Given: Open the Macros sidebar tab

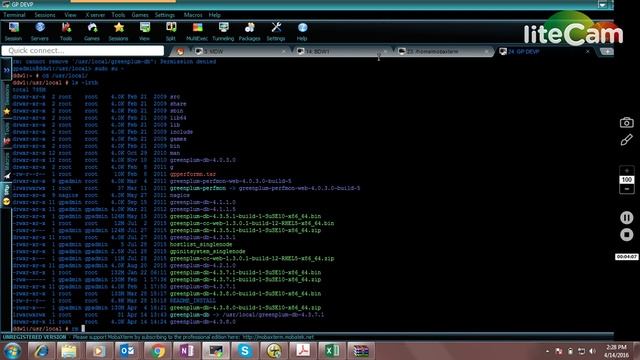Looking at the screenshot, I should pyautogui.click(x=7, y=165).
